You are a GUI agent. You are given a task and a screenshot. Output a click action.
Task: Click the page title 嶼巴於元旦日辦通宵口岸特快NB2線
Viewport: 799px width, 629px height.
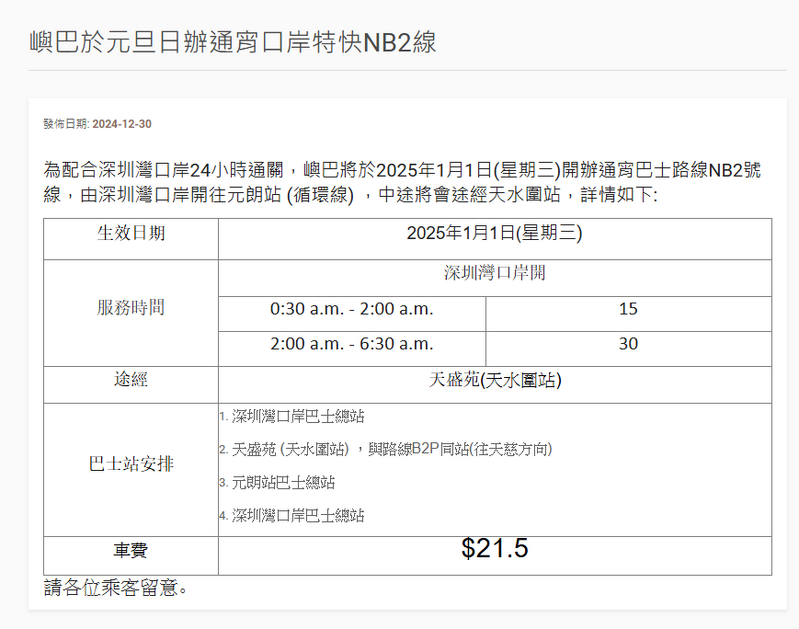pos(232,42)
